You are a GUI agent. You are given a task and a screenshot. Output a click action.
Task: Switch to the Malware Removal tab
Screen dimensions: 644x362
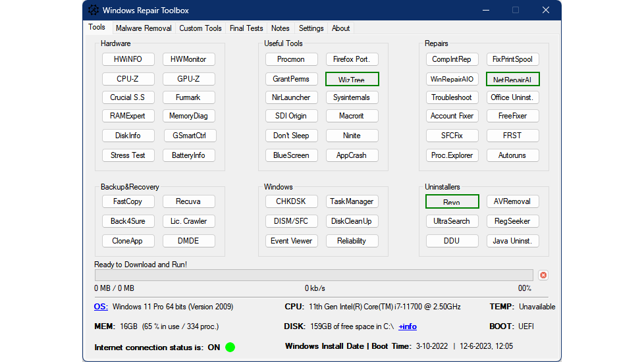(144, 28)
